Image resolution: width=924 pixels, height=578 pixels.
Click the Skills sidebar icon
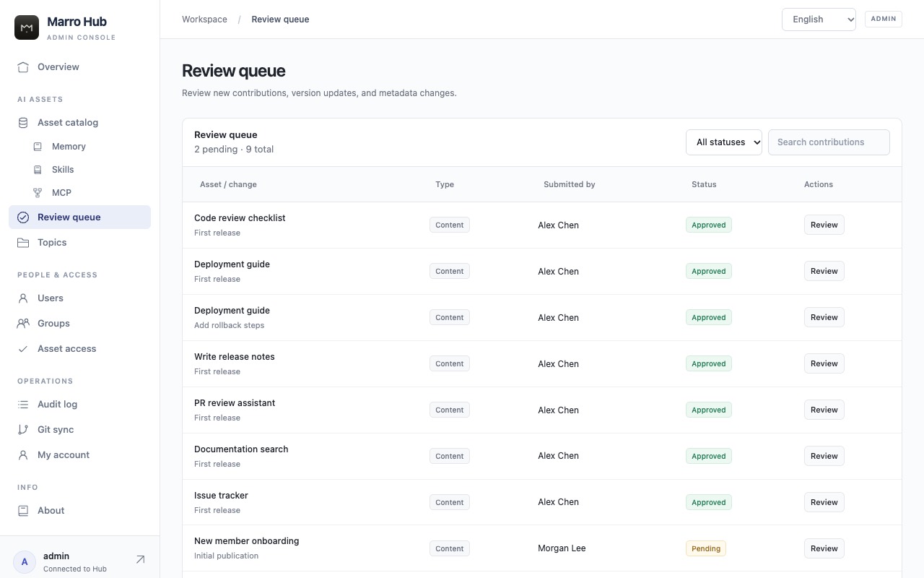[38, 170]
